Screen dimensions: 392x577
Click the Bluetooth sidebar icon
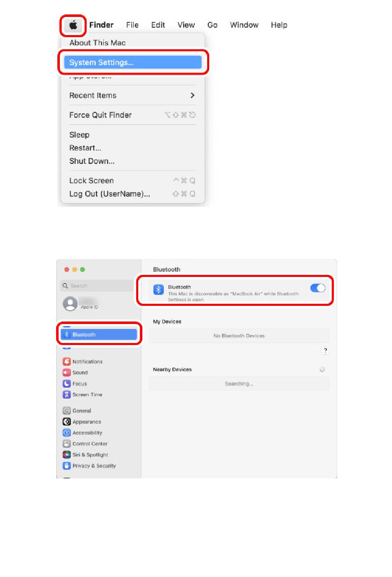tap(66, 334)
